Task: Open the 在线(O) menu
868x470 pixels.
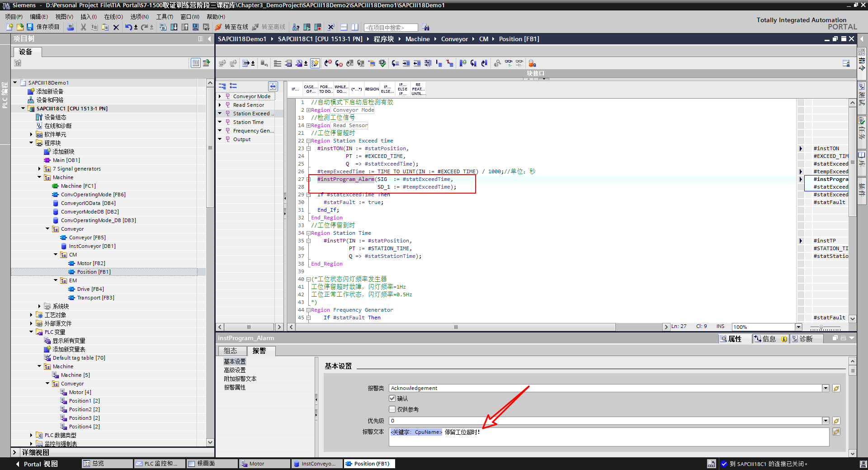Action: tap(113, 17)
